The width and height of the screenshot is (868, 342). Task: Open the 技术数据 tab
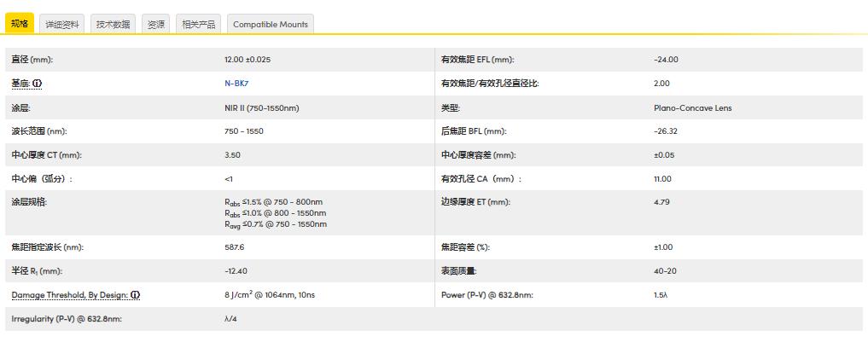pyautogui.click(x=113, y=25)
